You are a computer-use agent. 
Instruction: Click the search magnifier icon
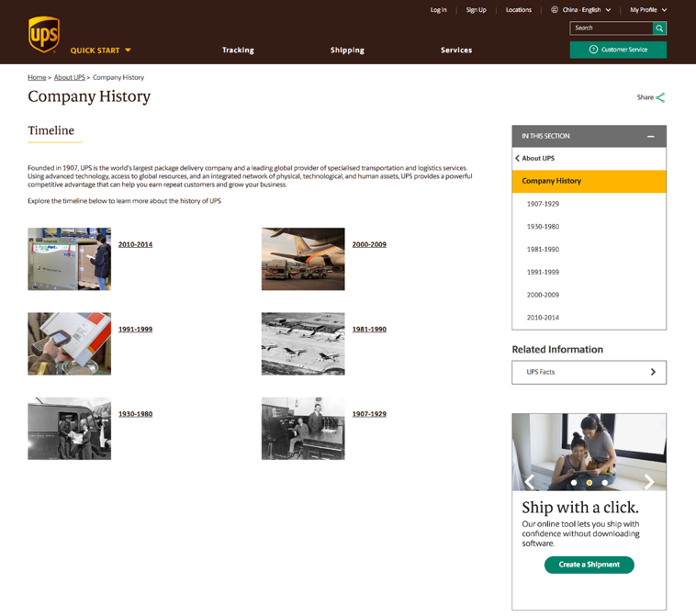tap(659, 28)
